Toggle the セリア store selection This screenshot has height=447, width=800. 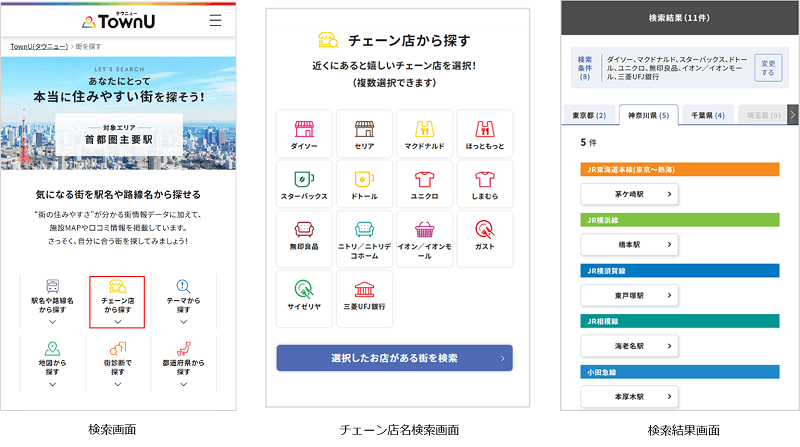point(365,137)
